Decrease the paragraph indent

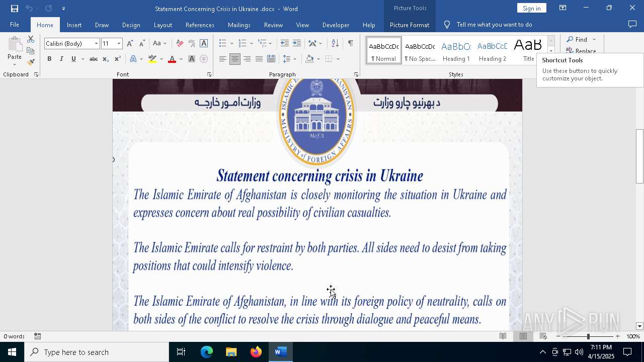click(285, 44)
